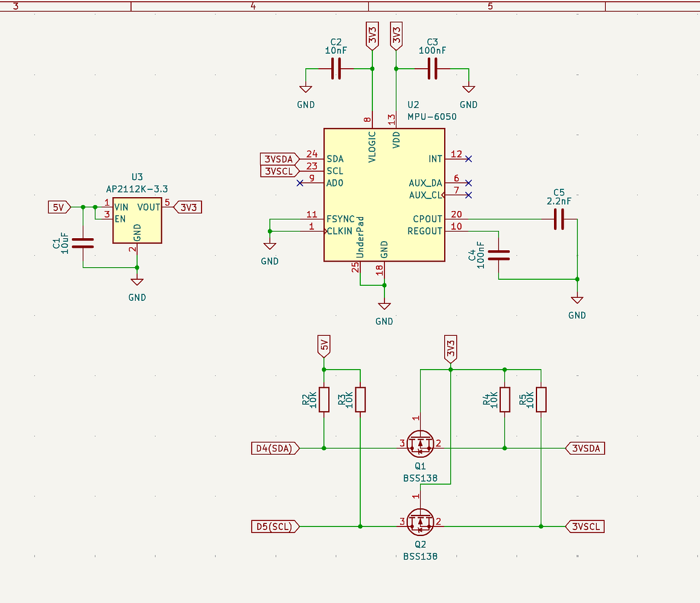This screenshot has height=603, width=700.
Task: Click the GND symbol under U2 pin 18
Action: point(384,306)
